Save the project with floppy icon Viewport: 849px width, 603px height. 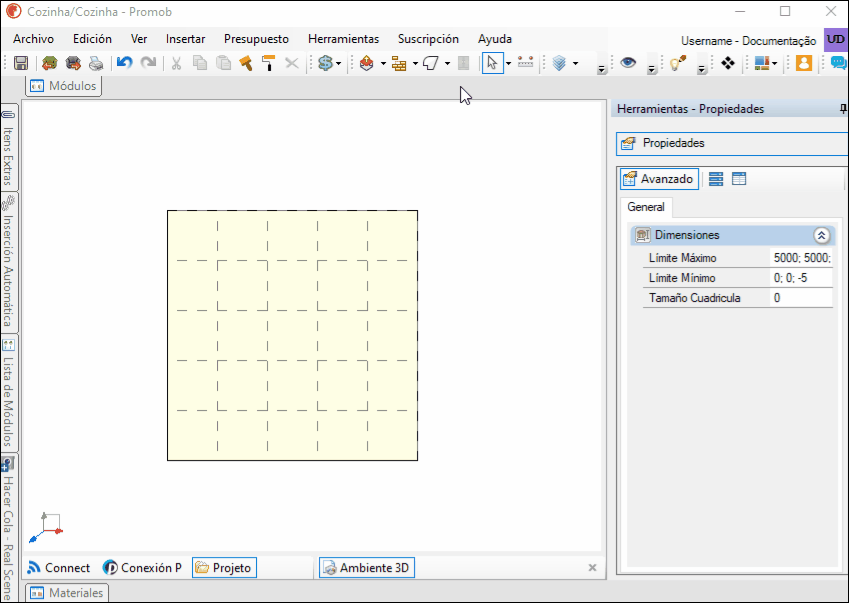21,63
